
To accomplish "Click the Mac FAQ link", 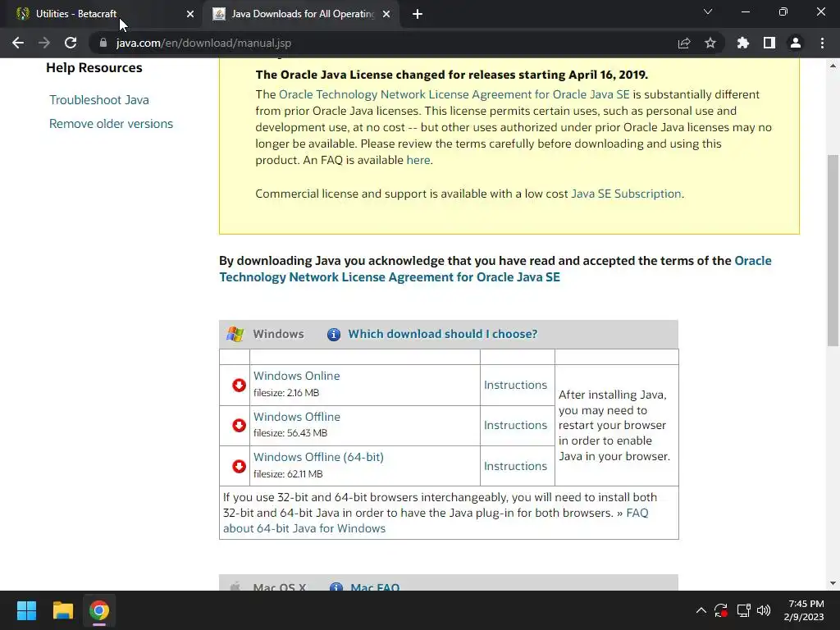I will tap(375, 587).
